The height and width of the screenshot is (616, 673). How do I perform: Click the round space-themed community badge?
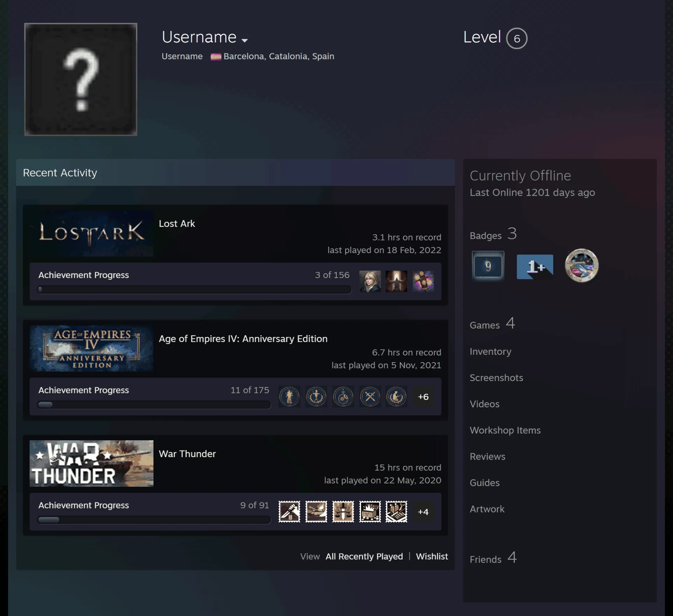pyautogui.click(x=582, y=265)
